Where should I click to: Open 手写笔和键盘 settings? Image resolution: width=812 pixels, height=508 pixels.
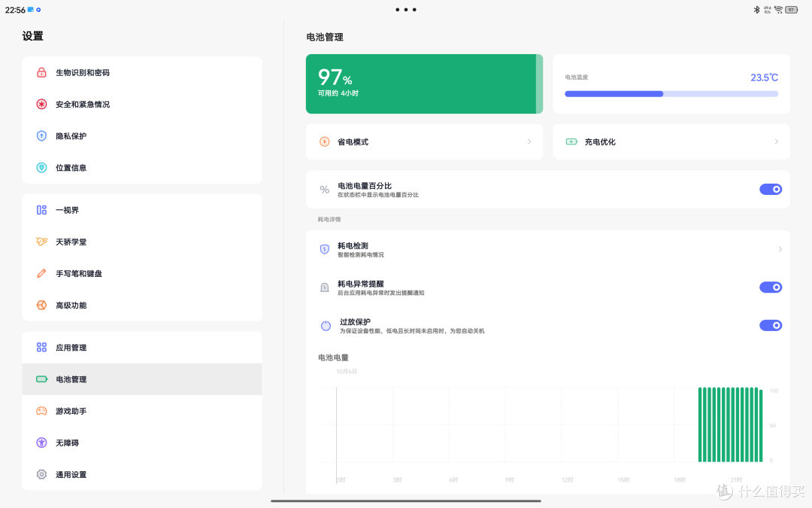tap(142, 273)
